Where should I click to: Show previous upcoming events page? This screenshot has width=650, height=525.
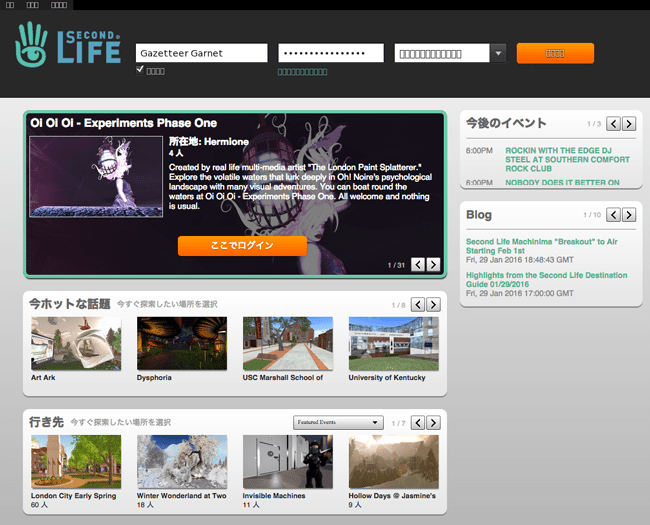coord(613,124)
